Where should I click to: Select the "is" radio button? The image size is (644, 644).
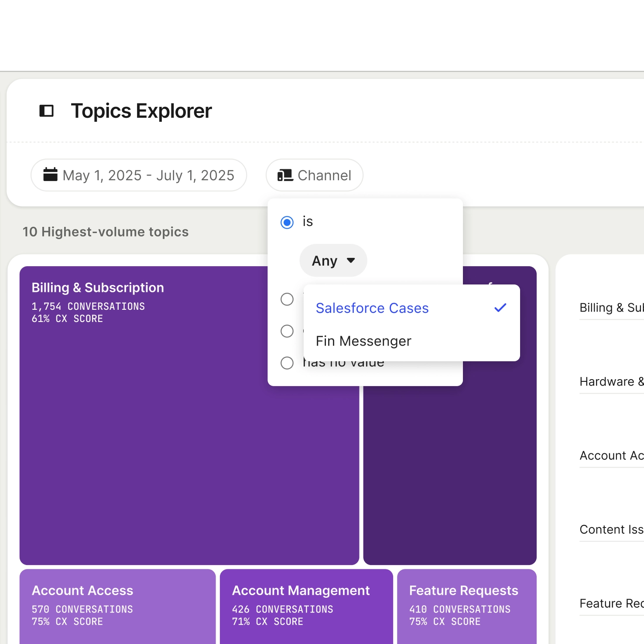(287, 223)
